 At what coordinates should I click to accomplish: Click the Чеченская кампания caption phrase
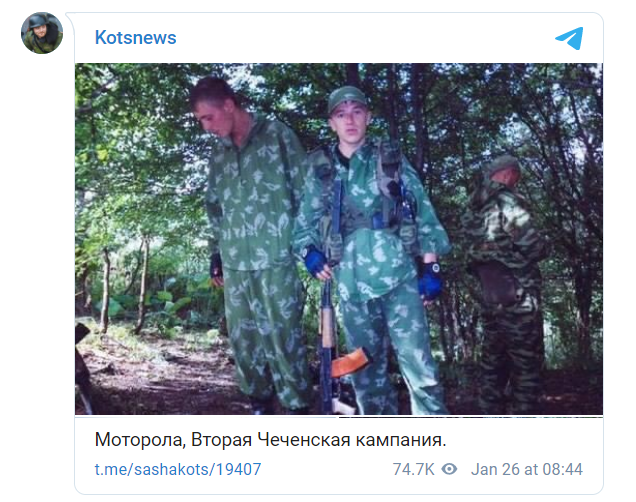pos(352,440)
